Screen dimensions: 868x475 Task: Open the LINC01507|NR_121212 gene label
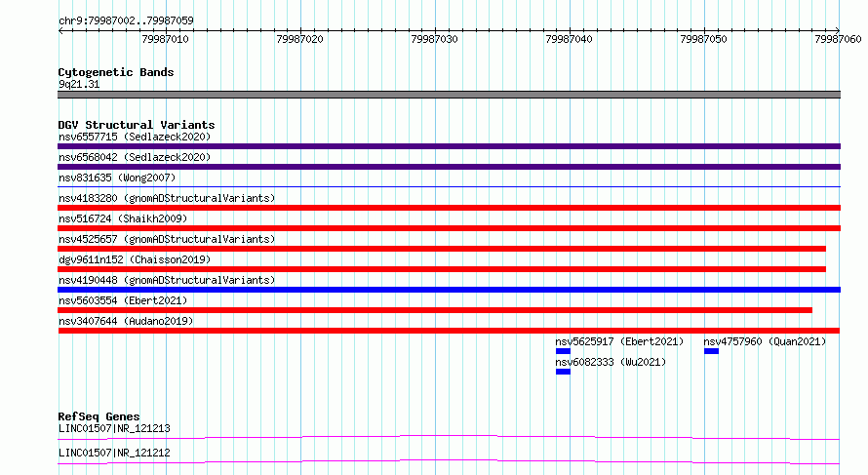(x=114, y=453)
